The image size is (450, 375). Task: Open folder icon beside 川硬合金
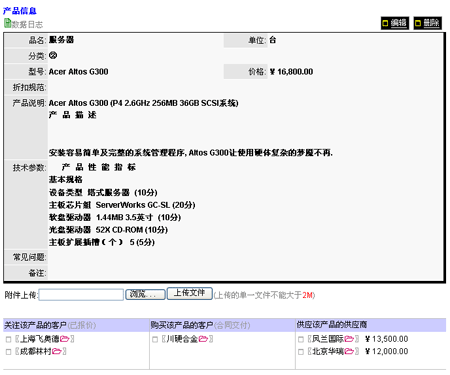click(203, 339)
